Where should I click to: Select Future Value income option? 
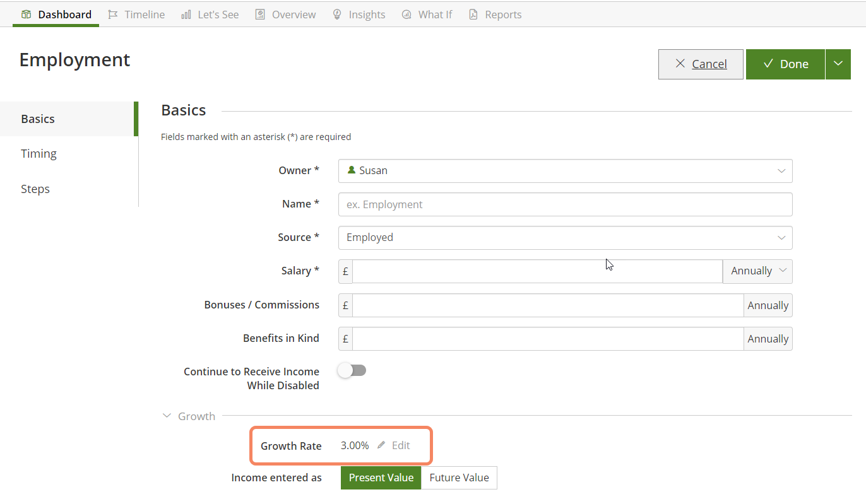[x=459, y=478]
